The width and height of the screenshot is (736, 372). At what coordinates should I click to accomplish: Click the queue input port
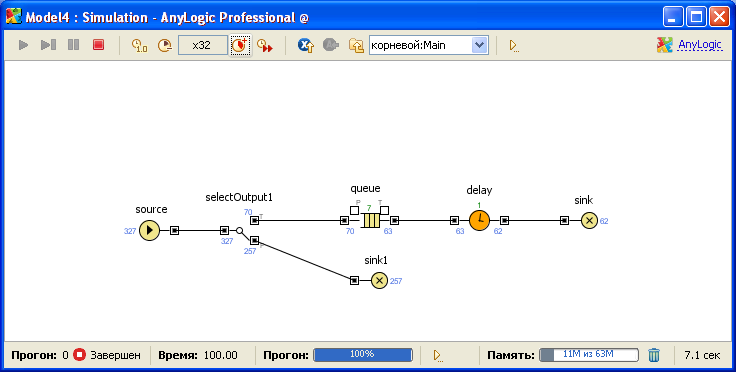(x=344, y=220)
